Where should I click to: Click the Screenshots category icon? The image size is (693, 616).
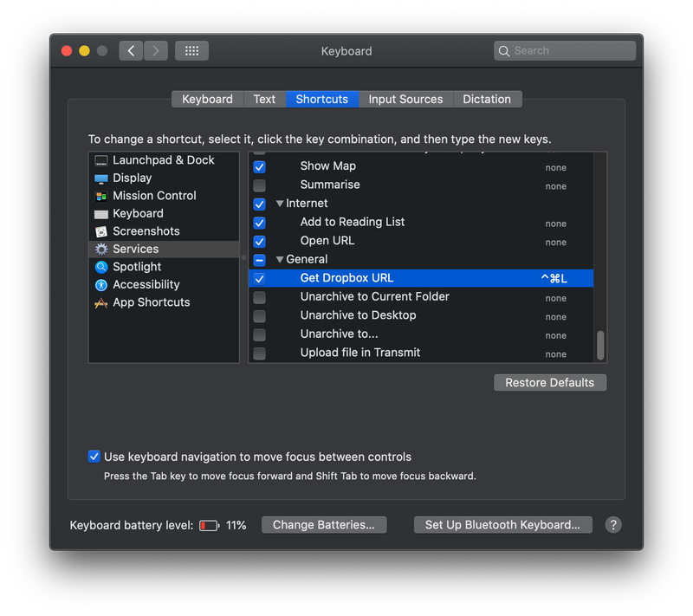coord(101,231)
